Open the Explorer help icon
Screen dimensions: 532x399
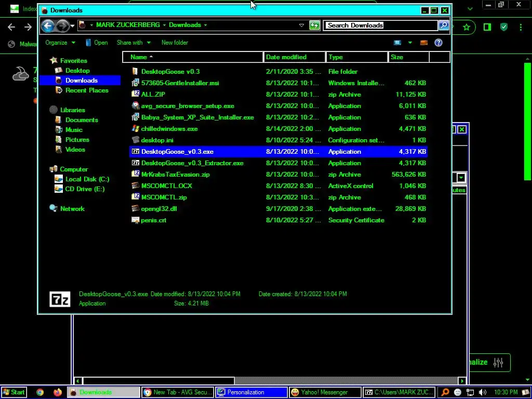coord(438,43)
